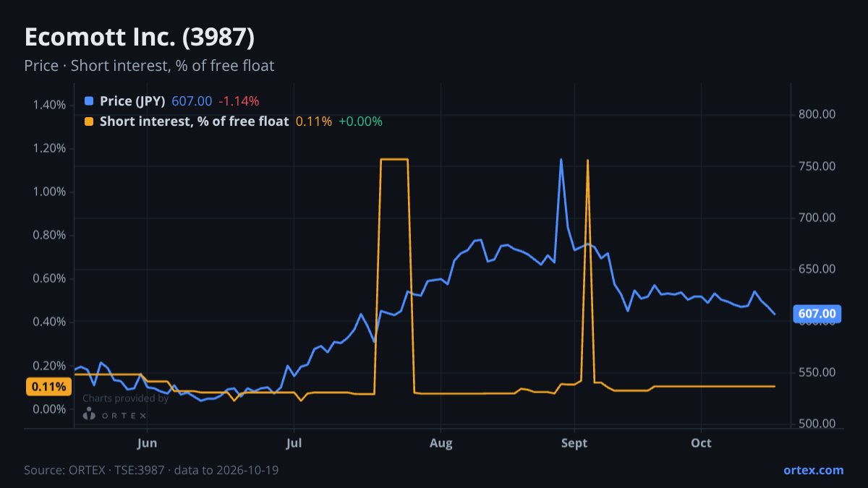Click the Jul label on the time axis
This screenshot has width=868, height=488.
click(x=294, y=442)
